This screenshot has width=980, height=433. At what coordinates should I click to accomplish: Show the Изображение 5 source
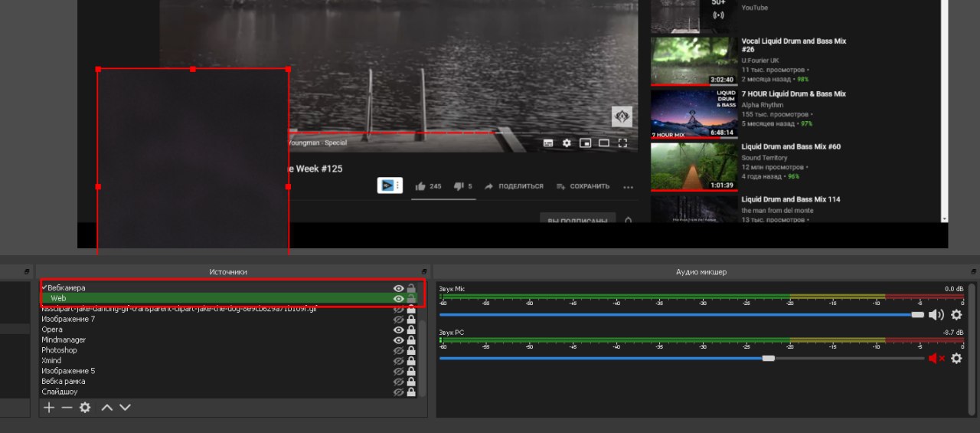tap(398, 371)
